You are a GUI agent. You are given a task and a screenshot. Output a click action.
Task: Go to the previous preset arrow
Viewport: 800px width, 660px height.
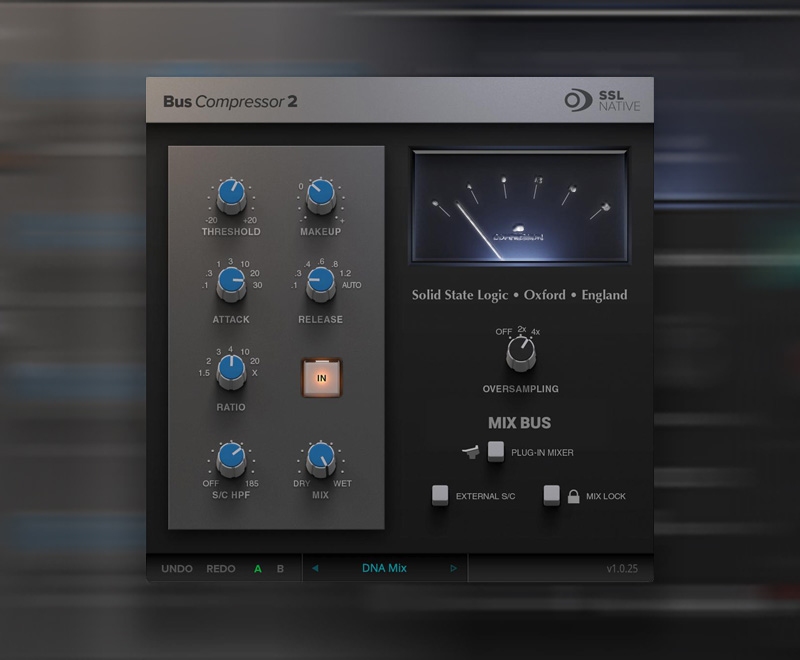coord(315,568)
